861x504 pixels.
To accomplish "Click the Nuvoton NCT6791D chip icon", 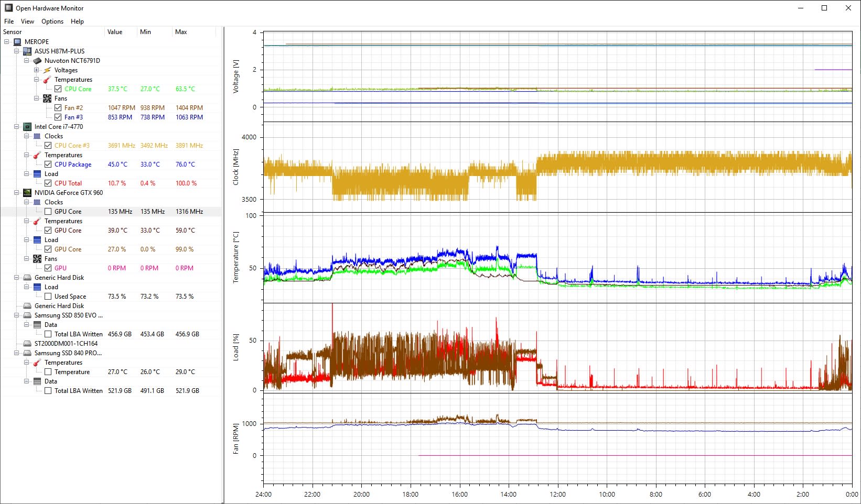I will point(37,61).
